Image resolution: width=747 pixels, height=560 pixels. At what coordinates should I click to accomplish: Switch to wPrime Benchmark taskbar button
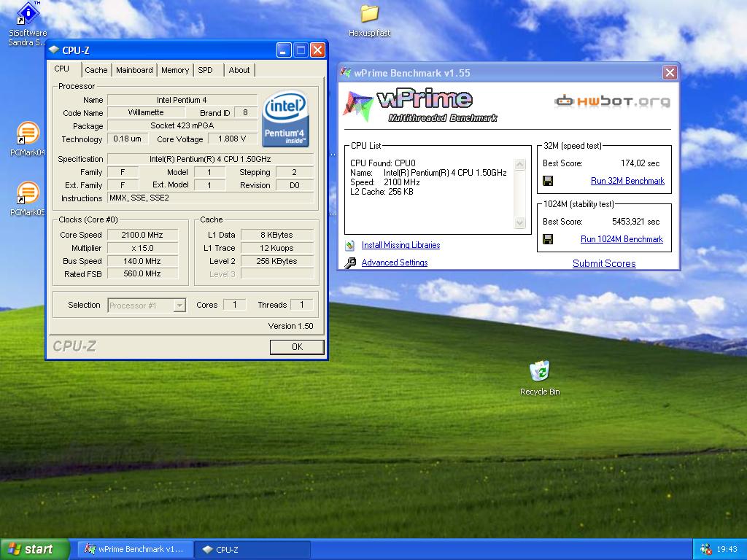(135, 549)
